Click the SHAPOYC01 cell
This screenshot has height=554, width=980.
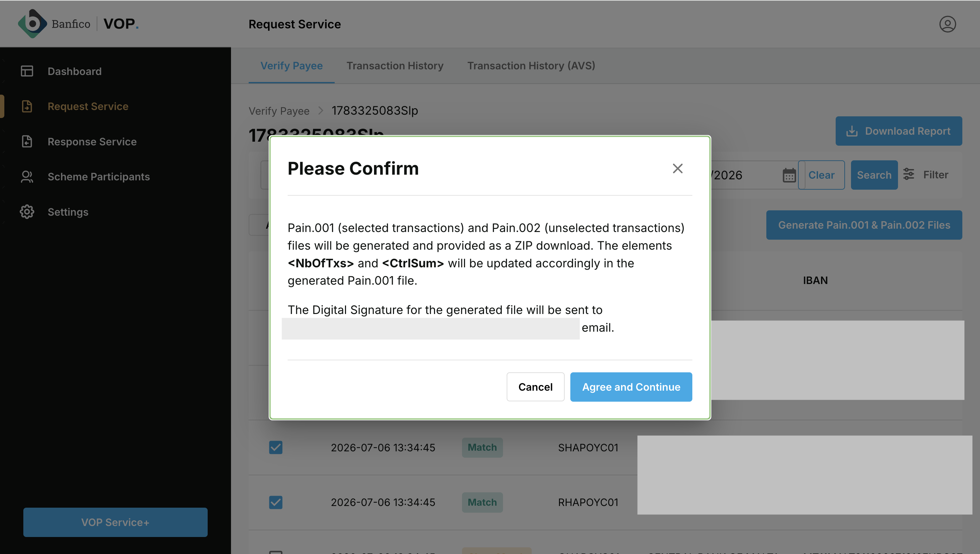point(588,447)
